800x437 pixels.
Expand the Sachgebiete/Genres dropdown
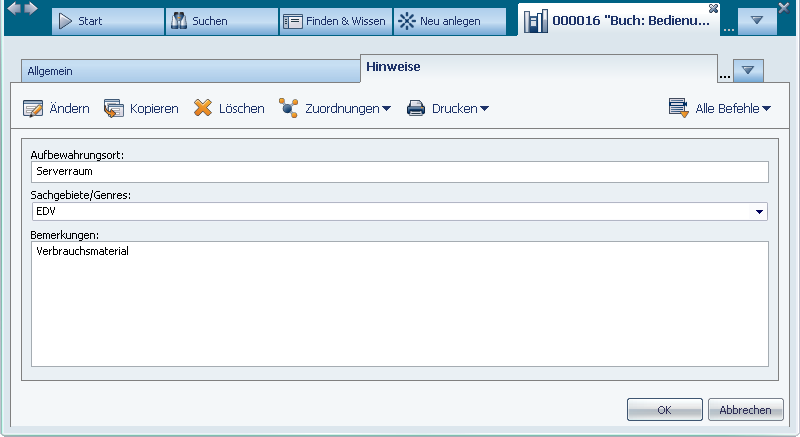(759, 212)
